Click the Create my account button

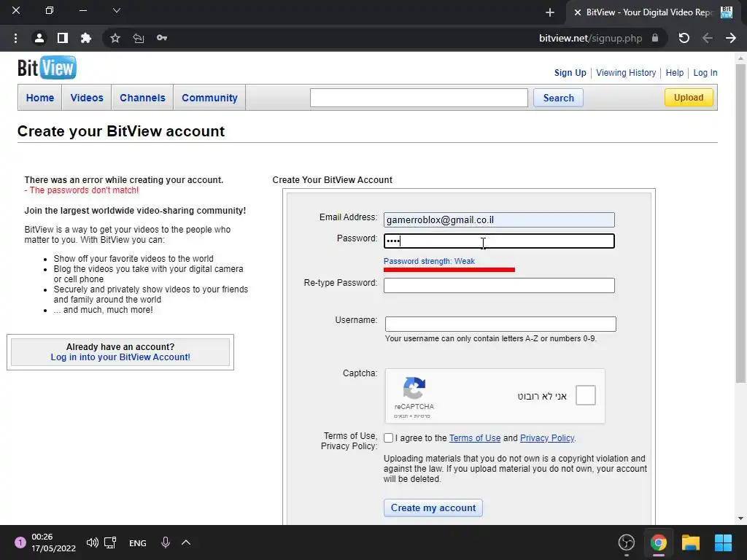click(x=433, y=508)
